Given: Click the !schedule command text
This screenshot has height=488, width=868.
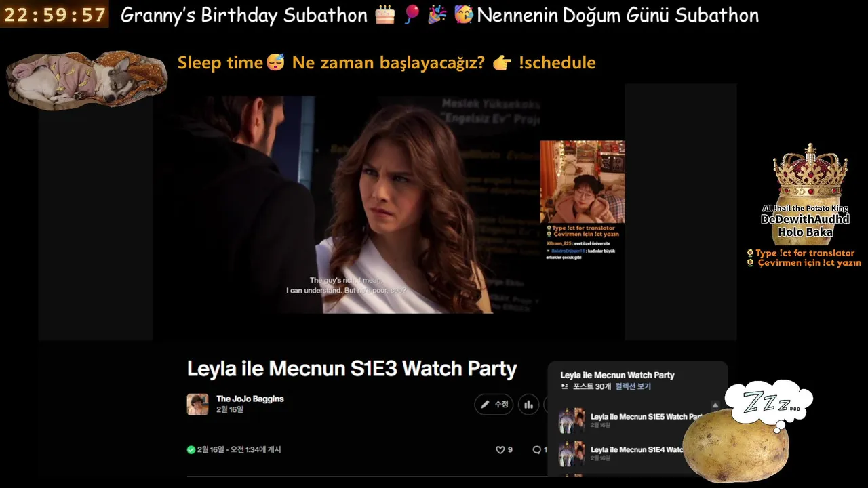Looking at the screenshot, I should click(x=557, y=63).
